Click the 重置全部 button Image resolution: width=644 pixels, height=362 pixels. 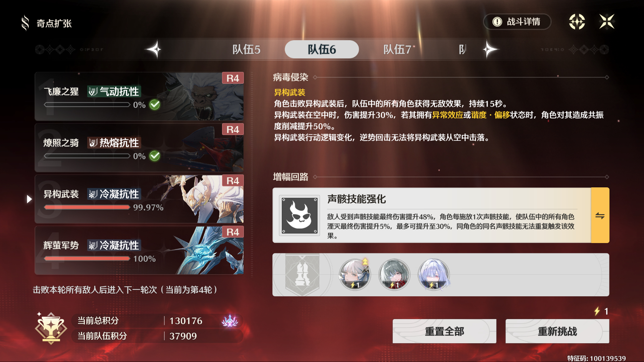444,331
